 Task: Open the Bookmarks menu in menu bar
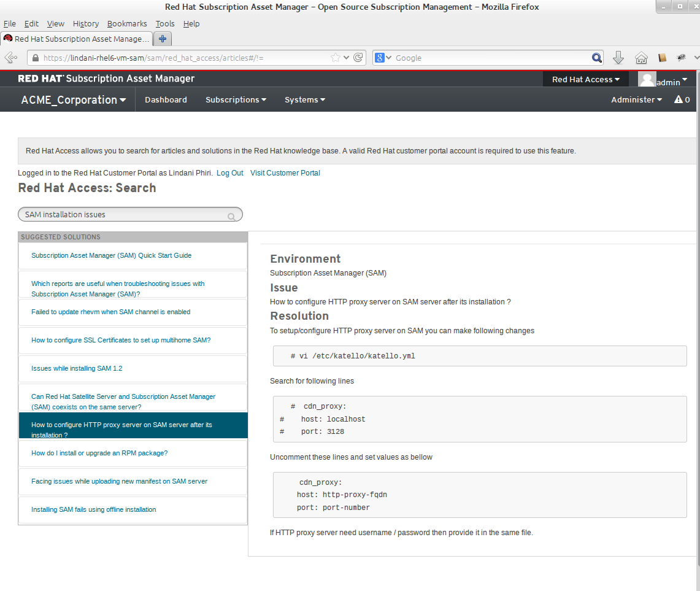(127, 23)
